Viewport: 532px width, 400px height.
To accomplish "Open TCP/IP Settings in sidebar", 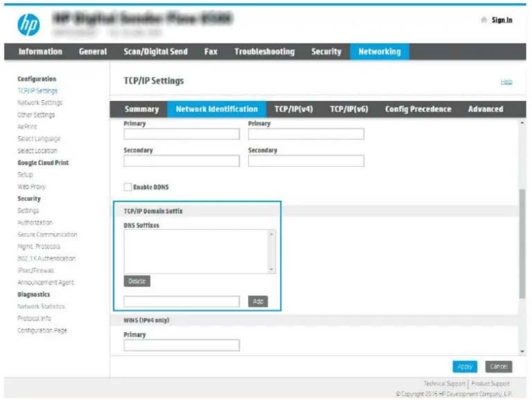I will coord(37,90).
